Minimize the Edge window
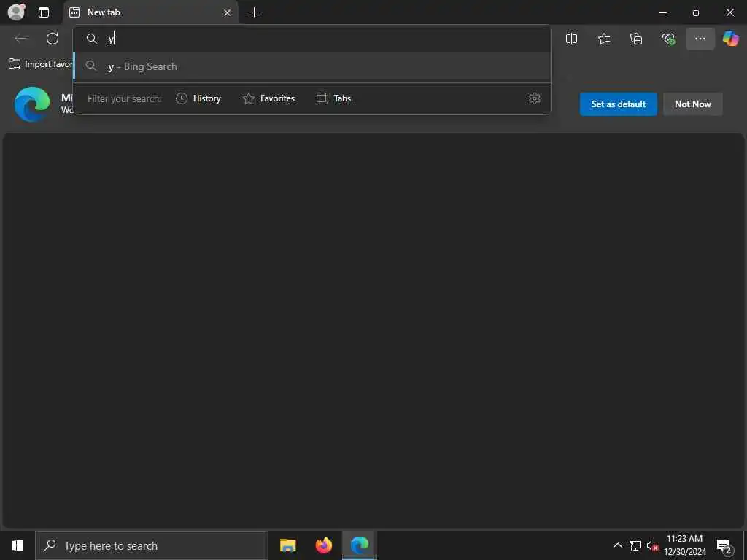 [663, 12]
